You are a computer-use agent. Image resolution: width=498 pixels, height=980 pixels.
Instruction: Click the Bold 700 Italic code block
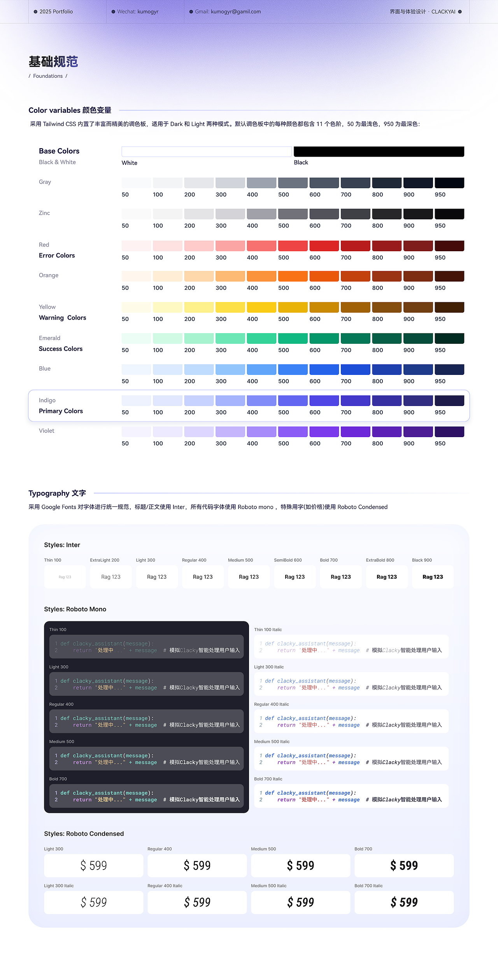[x=351, y=796]
